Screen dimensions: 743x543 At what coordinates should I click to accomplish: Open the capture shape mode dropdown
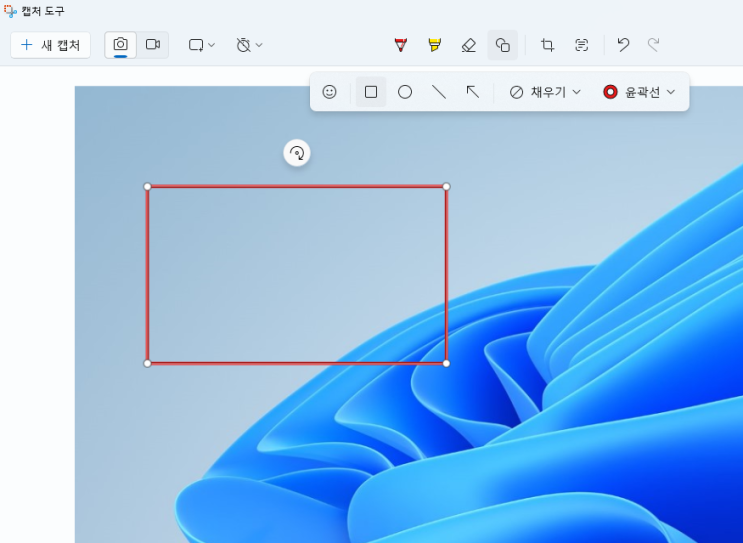[202, 45]
